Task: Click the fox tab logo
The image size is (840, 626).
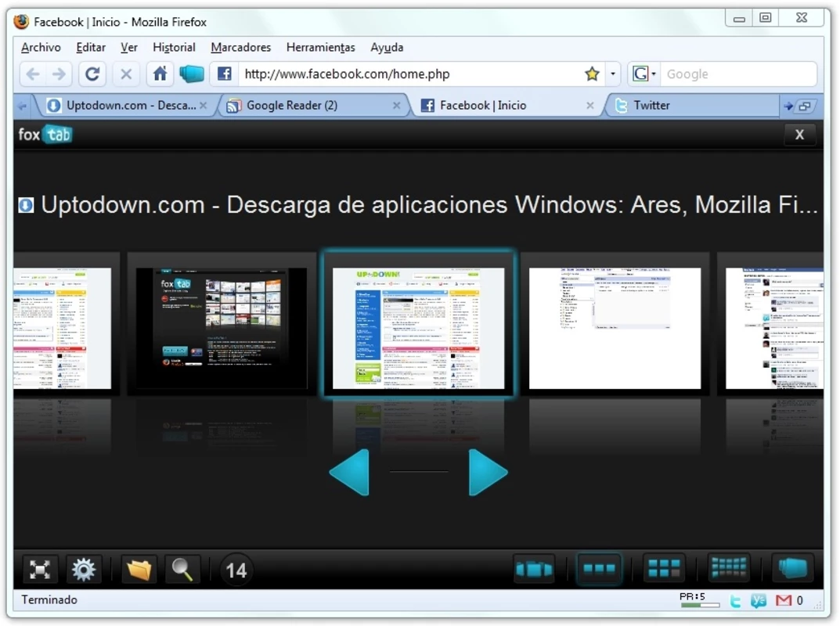Action: [45, 135]
